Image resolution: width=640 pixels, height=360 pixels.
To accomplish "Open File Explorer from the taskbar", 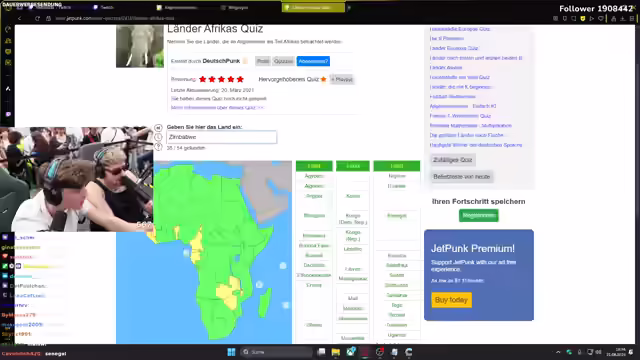I will (336, 352).
